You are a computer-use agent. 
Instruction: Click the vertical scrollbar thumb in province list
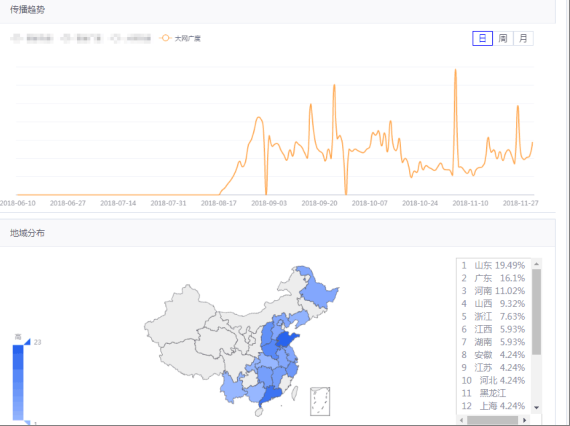(x=537, y=312)
